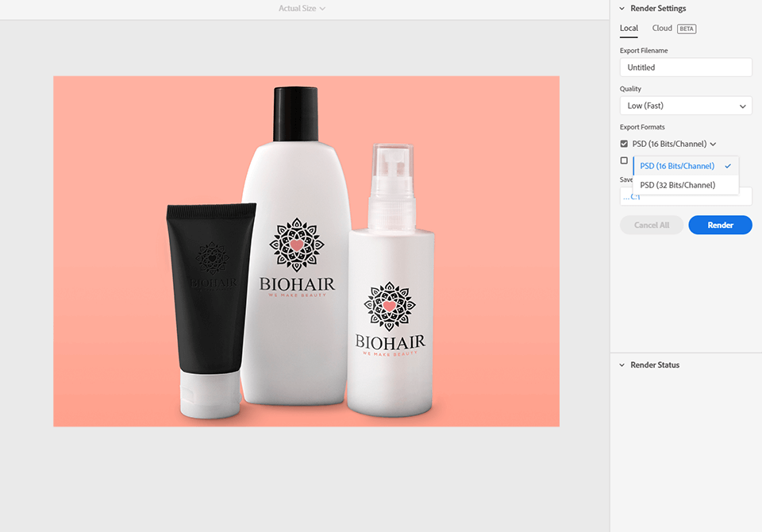The width and height of the screenshot is (762, 532).
Task: Click the Export Filename text field
Action: pyautogui.click(x=685, y=67)
